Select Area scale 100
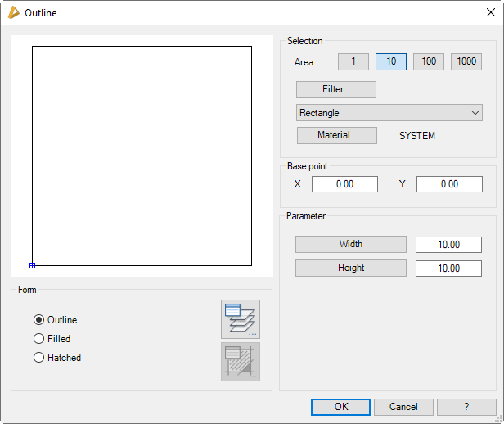This screenshot has width=504, height=424. tap(429, 62)
